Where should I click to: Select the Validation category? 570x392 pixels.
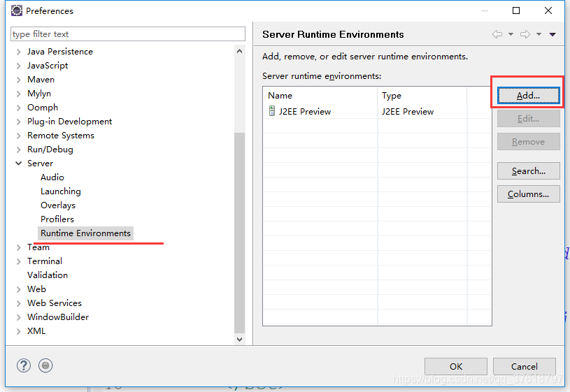(x=48, y=275)
